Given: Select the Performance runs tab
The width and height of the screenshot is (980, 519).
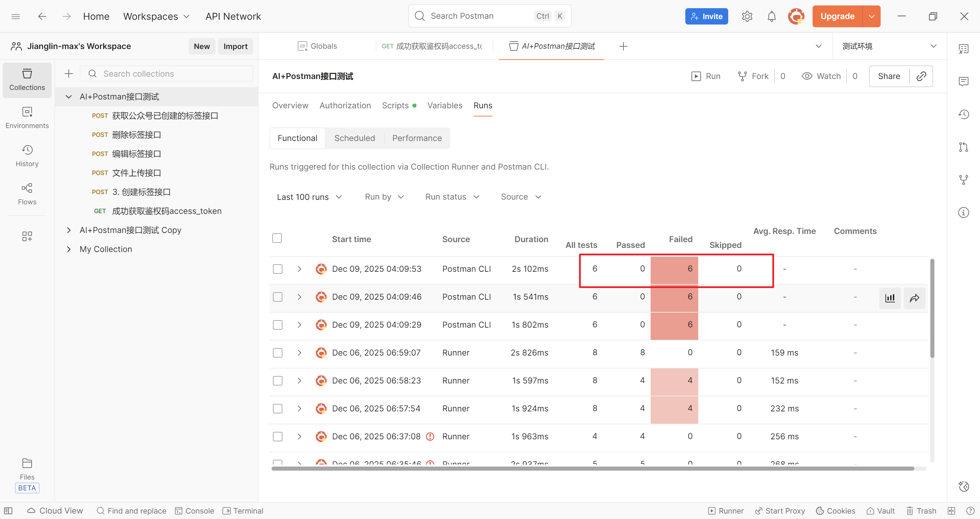Looking at the screenshot, I should click(417, 138).
